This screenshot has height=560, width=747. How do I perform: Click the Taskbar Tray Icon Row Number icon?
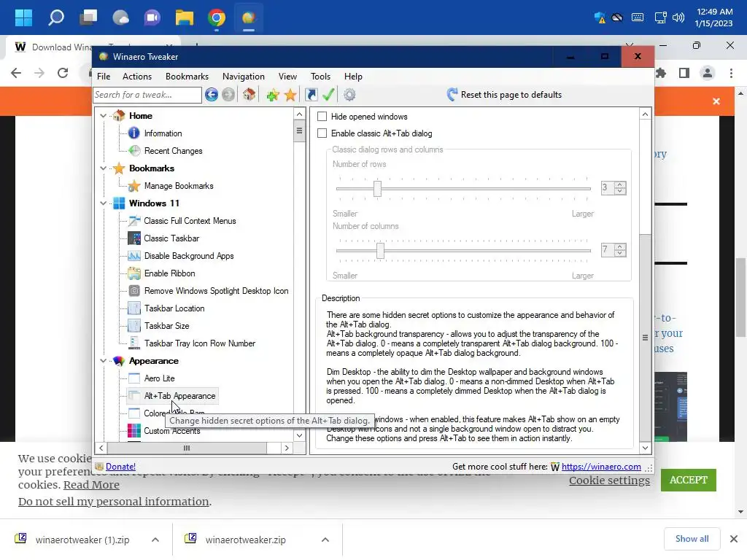(x=134, y=343)
